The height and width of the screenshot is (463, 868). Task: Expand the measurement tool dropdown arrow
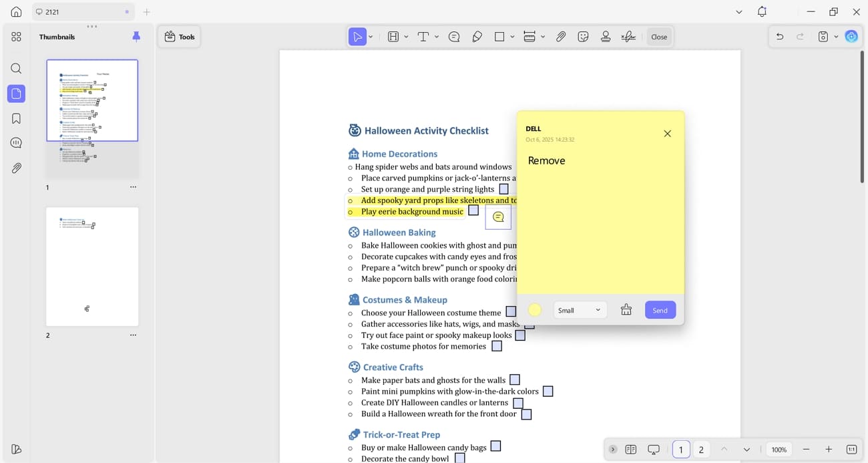point(543,37)
